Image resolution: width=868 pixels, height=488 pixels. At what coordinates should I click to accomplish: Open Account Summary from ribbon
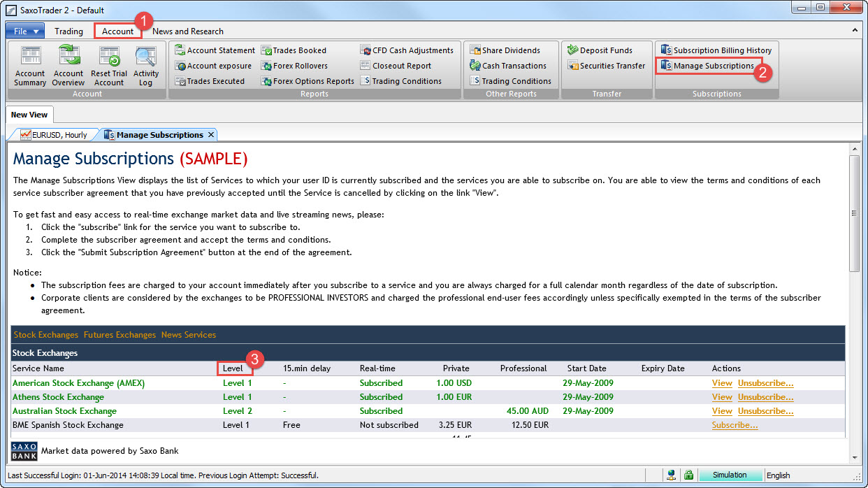tap(30, 66)
